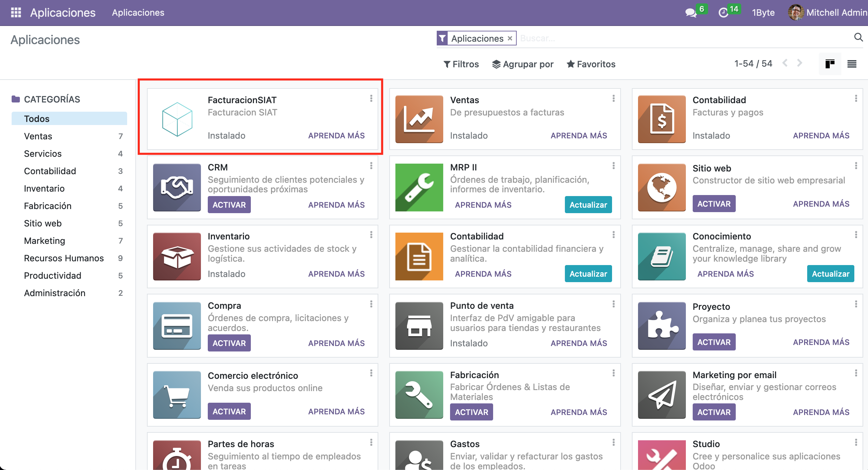Open the activities clock icon
Viewport: 868px width, 470px height.
[x=723, y=13]
